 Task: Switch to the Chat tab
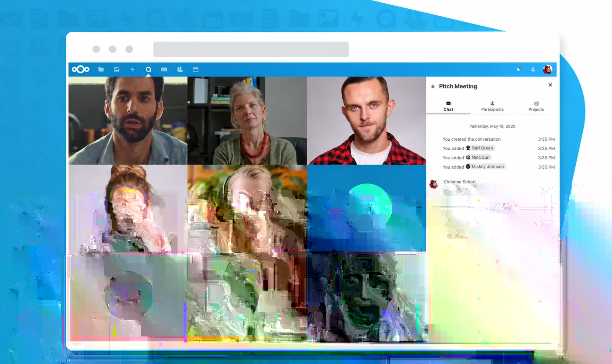(x=448, y=107)
